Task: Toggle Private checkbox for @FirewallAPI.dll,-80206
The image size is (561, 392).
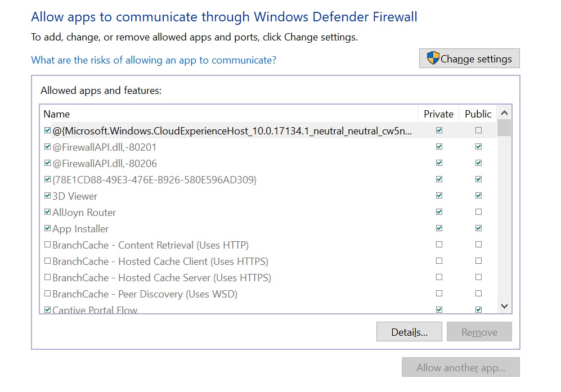Action: point(439,163)
